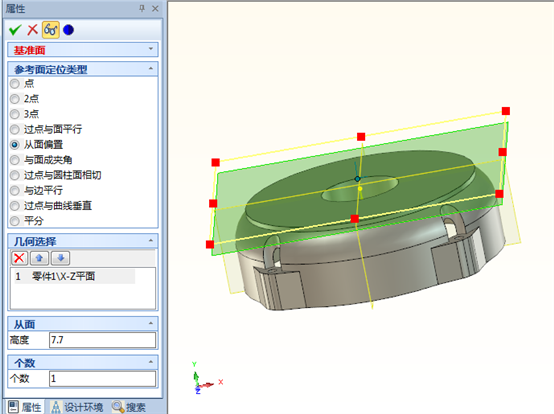
Task: Delete selected geometry with red X button
Action: 19,258
